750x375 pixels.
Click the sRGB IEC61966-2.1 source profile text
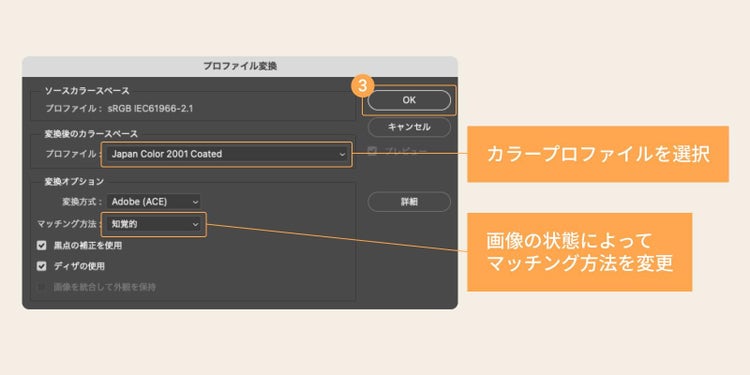(x=151, y=109)
